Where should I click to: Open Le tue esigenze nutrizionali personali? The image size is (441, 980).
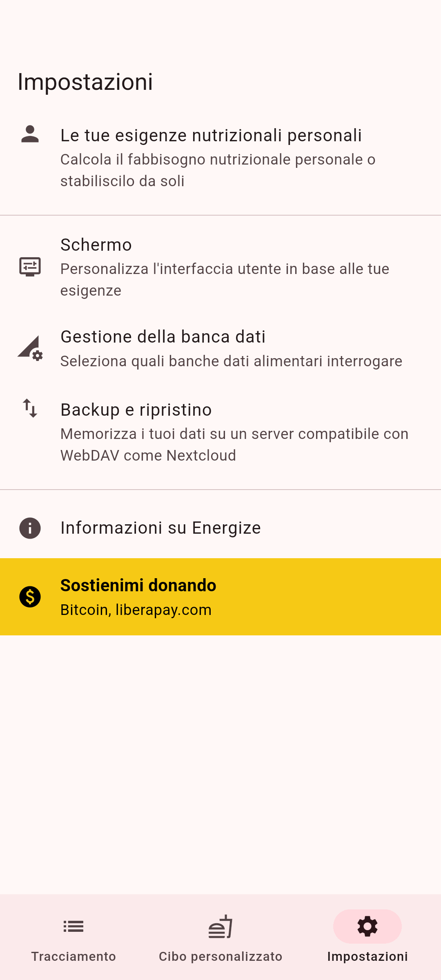click(x=211, y=136)
